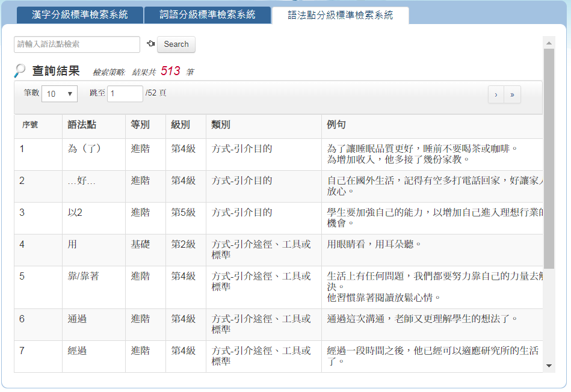Image resolution: width=571 pixels, height=392 pixels.
Task: Go to next page with › button
Action: tap(496, 94)
